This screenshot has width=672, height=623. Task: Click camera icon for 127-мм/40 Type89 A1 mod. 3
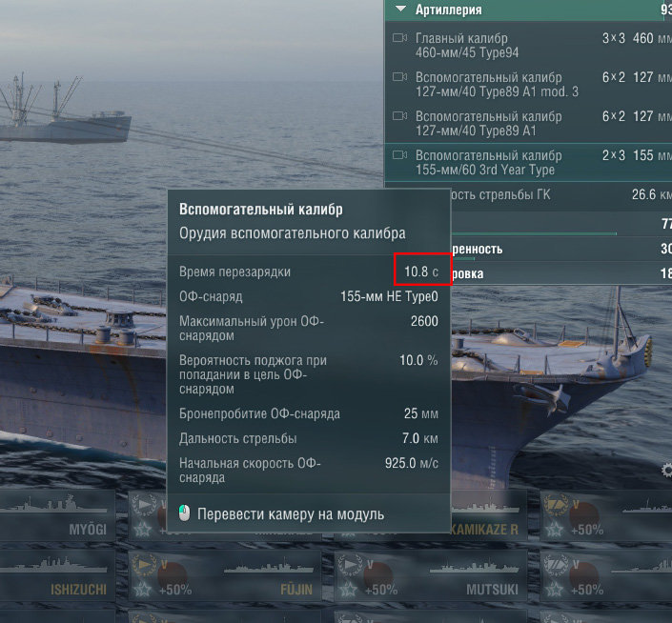click(399, 77)
